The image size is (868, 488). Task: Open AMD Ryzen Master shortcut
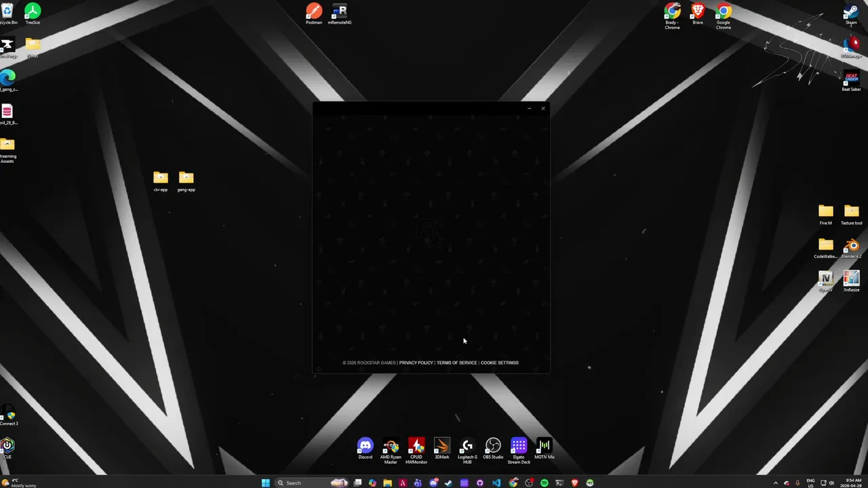(x=391, y=451)
